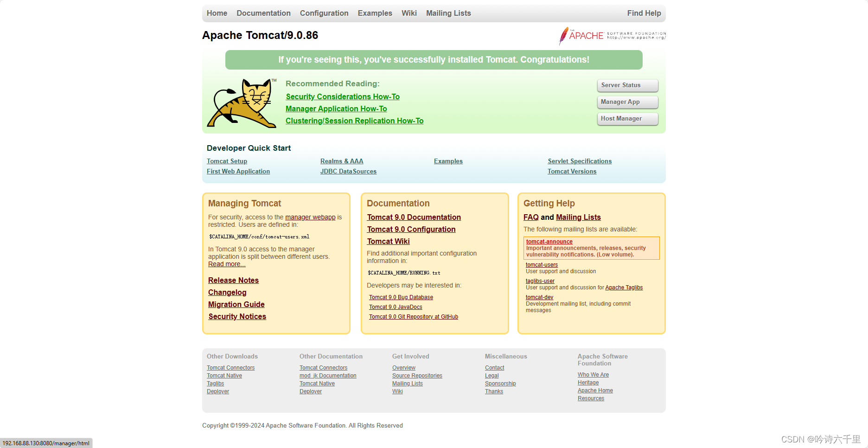Viewport: 868px width, 448px height.
Task: Open Sponsorship link in footer
Action: 500,384
